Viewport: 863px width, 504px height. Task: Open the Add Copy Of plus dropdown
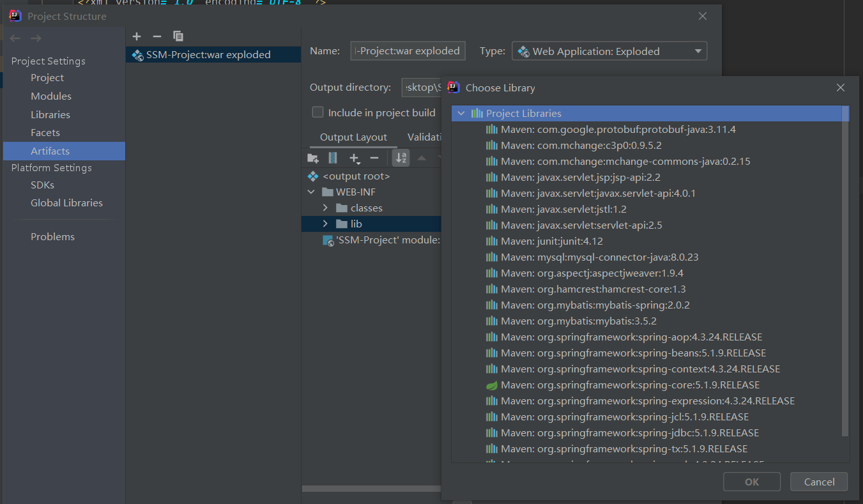tap(355, 158)
